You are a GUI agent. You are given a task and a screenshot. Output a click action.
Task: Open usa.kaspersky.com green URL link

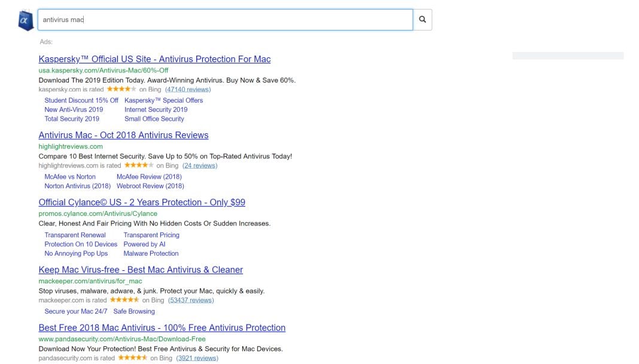coord(104,71)
